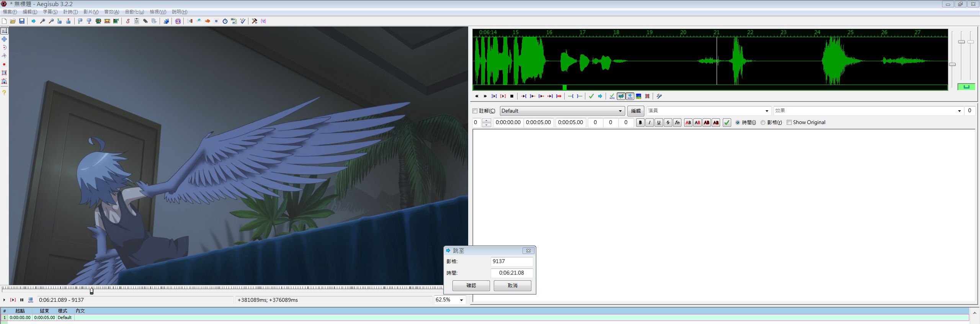Adjust the audio vertical zoom slider
The width and height of the screenshot is (980, 324).
[961, 42]
